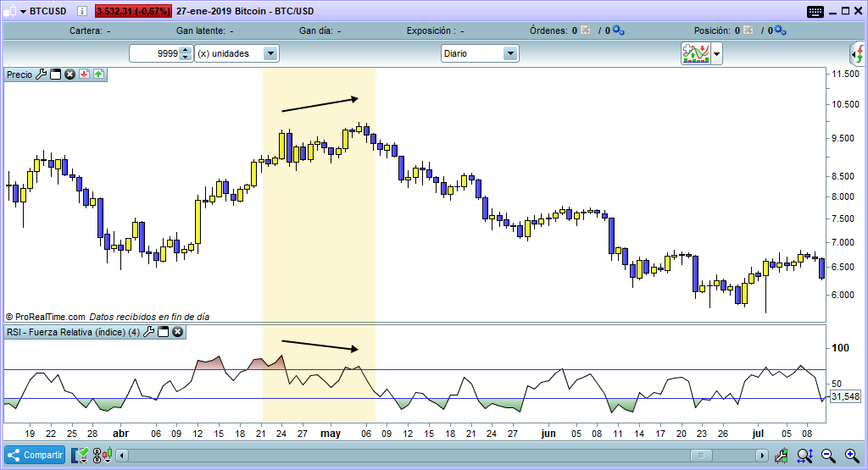868x470 pixels.
Task: Open the on-screen keyboard icon in title bar
Action: click(x=815, y=12)
